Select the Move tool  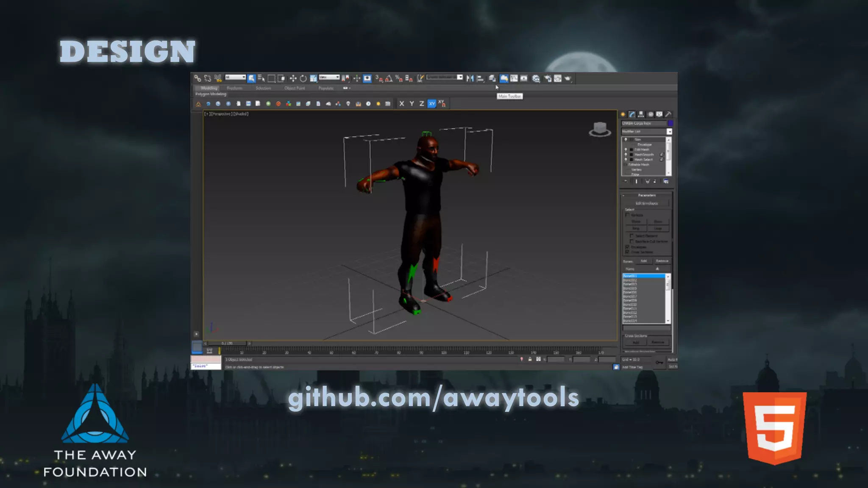293,78
